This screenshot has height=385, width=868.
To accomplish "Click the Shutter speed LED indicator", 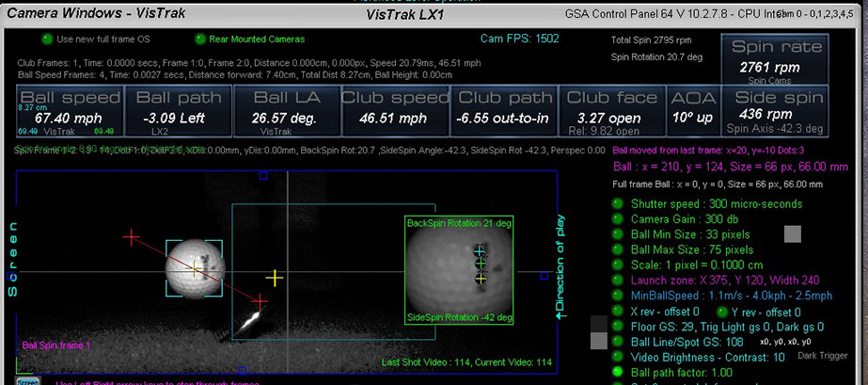I will click(618, 204).
